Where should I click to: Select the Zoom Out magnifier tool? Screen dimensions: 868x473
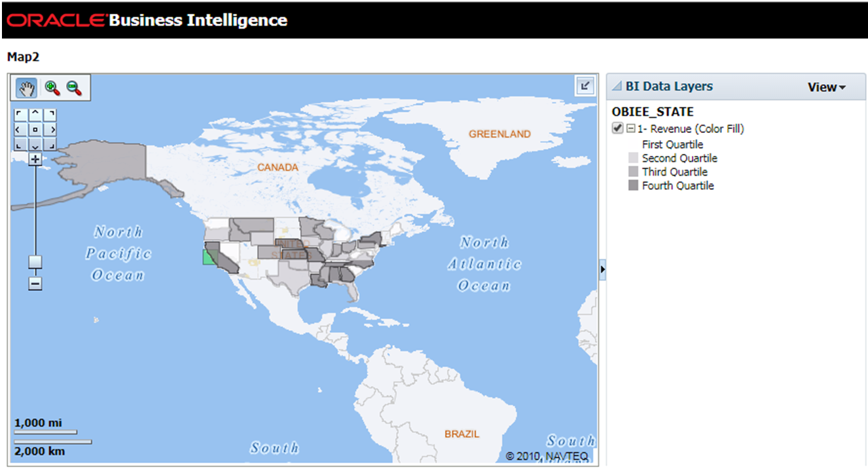point(74,88)
